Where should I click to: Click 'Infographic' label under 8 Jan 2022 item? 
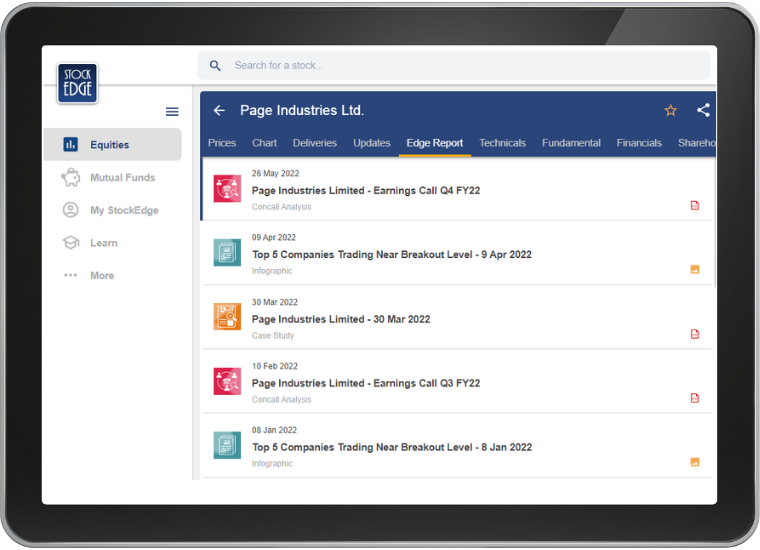click(272, 463)
